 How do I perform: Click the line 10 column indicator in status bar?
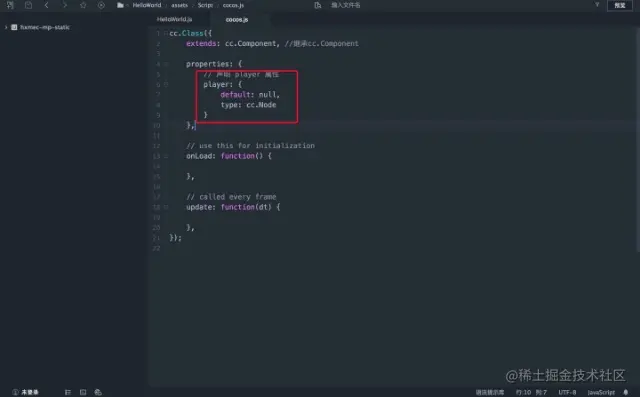tap(531, 392)
